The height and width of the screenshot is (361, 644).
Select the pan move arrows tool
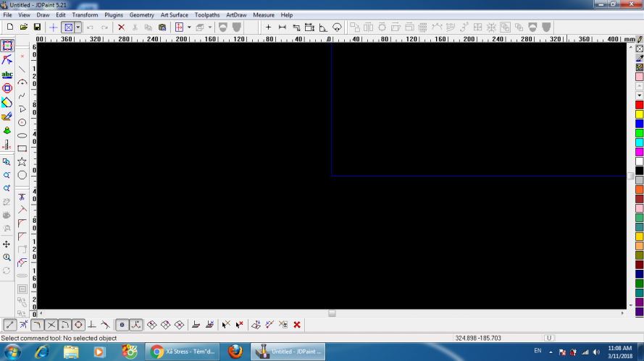(x=7, y=245)
